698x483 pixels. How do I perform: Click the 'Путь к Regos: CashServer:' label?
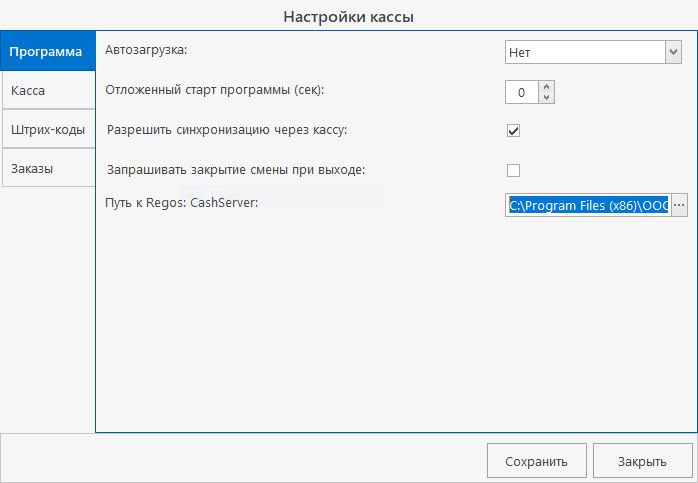point(181,203)
